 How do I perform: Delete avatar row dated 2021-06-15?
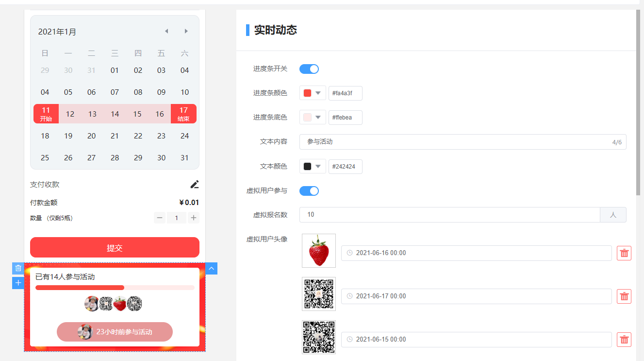[624, 340]
